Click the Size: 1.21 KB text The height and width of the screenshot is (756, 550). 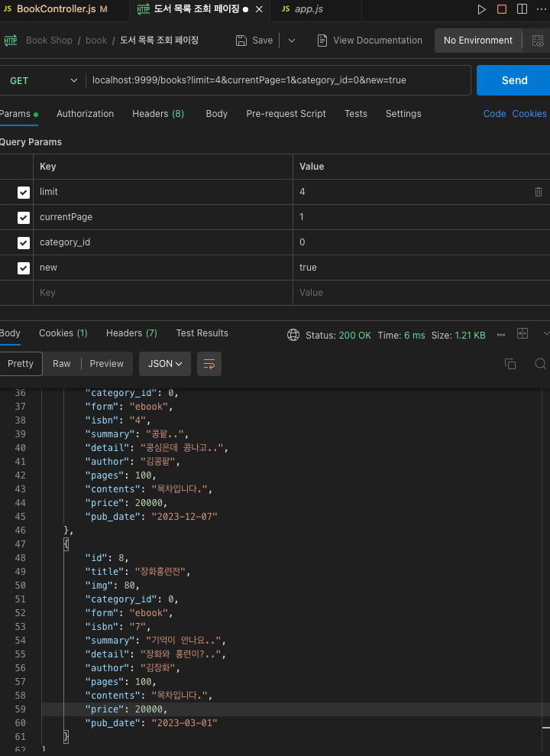(x=458, y=335)
